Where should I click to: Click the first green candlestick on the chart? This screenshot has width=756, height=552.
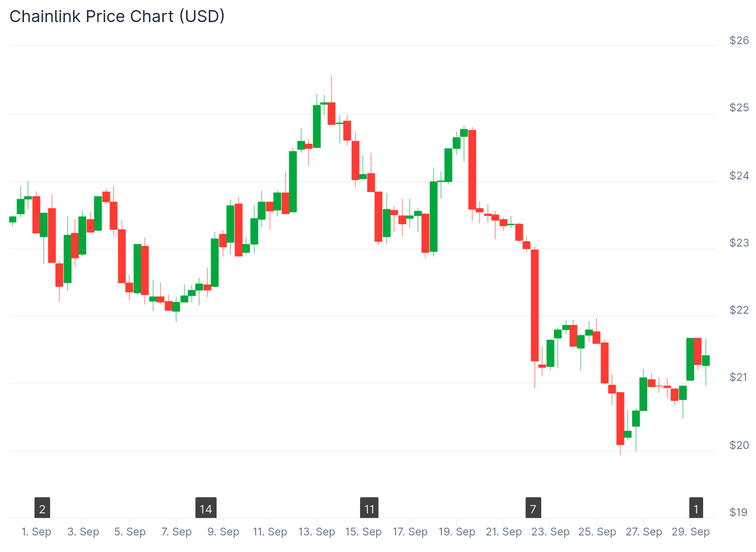(13, 219)
